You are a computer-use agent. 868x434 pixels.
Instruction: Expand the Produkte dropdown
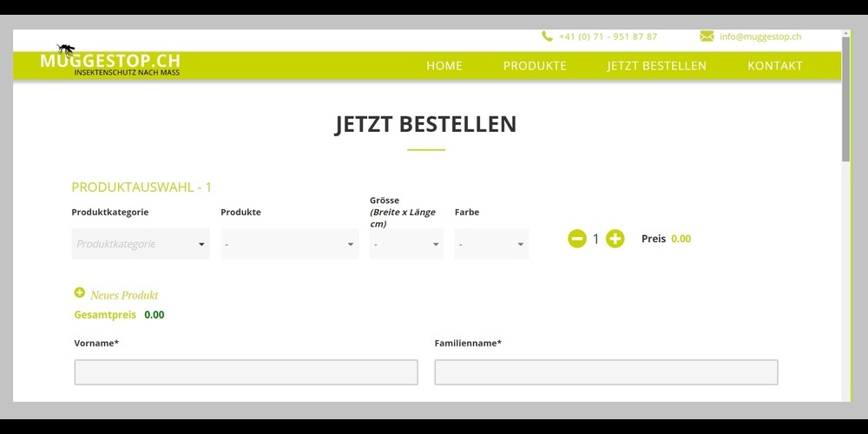[x=289, y=244]
